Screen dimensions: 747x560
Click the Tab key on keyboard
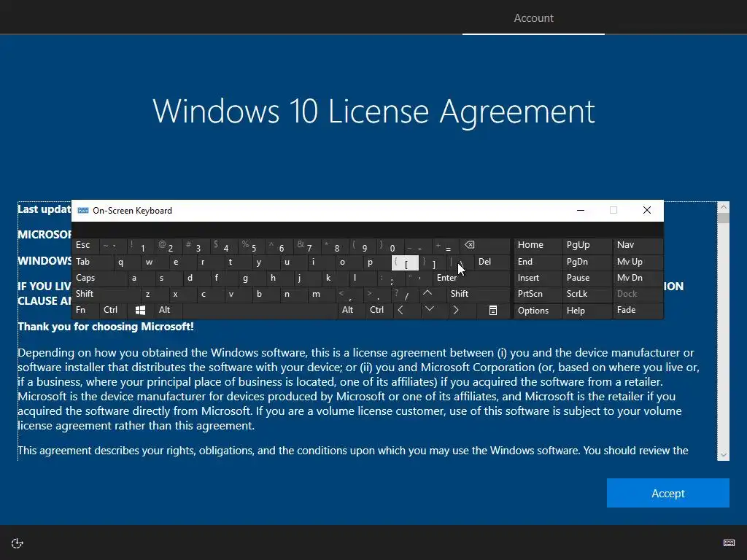[x=93, y=262]
